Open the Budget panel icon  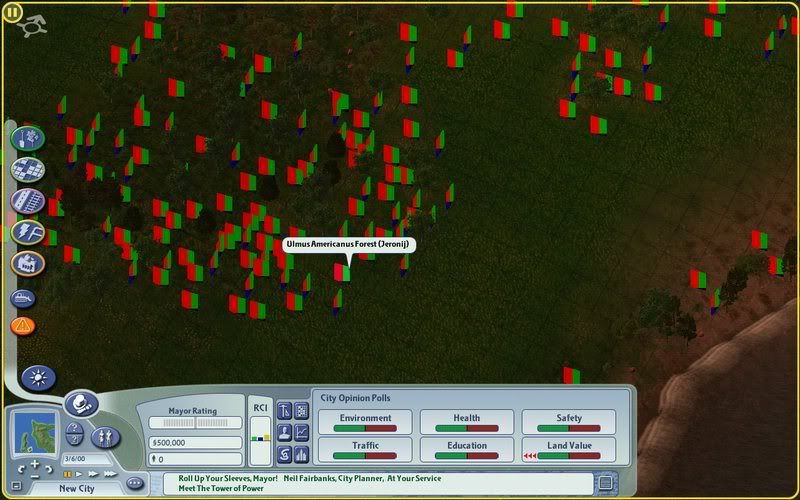tap(285, 455)
